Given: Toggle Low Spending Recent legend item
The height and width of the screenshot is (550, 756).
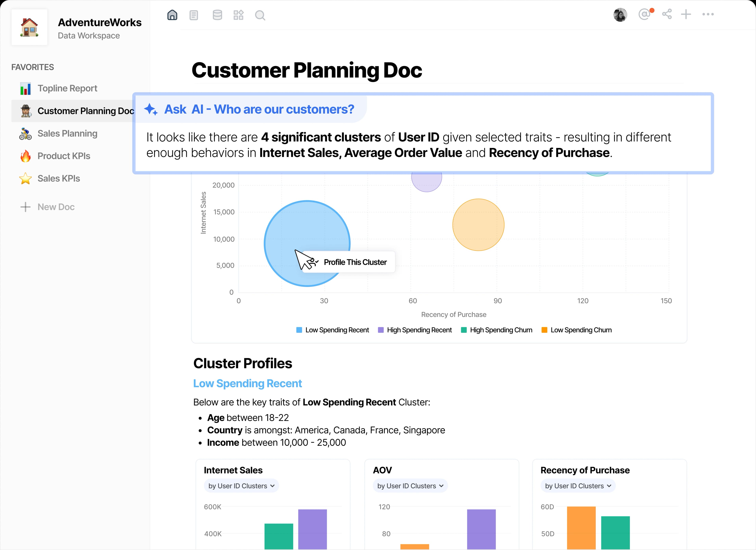Looking at the screenshot, I should coord(333,330).
